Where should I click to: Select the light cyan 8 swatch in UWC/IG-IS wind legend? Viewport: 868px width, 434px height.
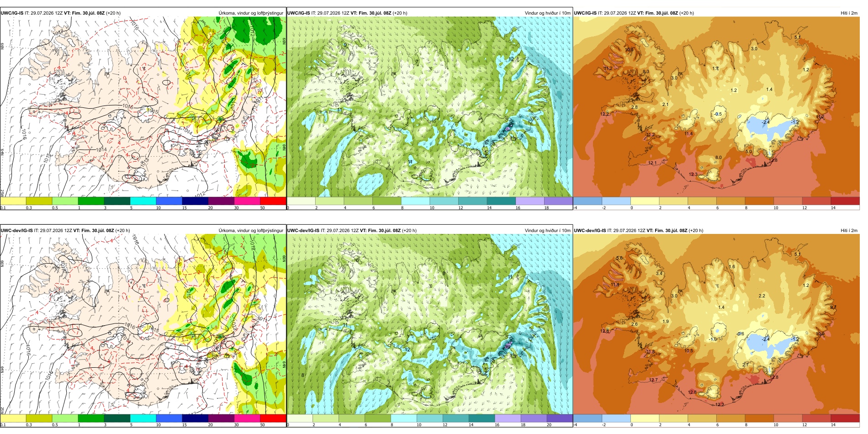(x=415, y=201)
